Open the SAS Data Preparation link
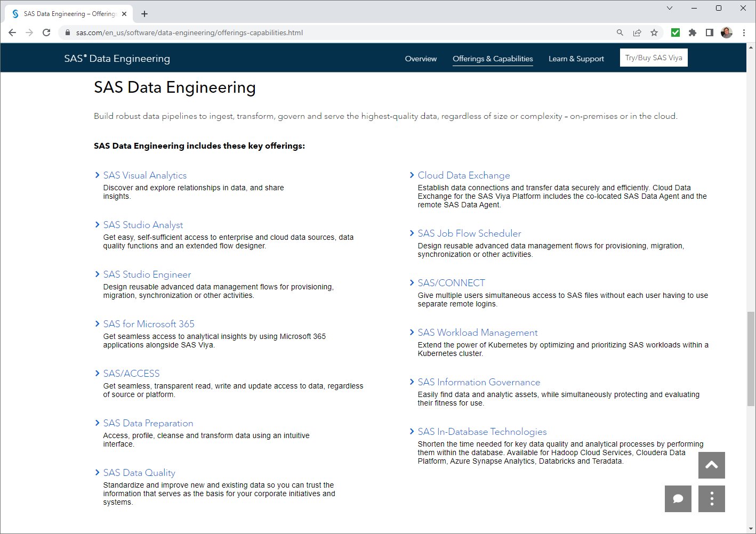 (148, 423)
